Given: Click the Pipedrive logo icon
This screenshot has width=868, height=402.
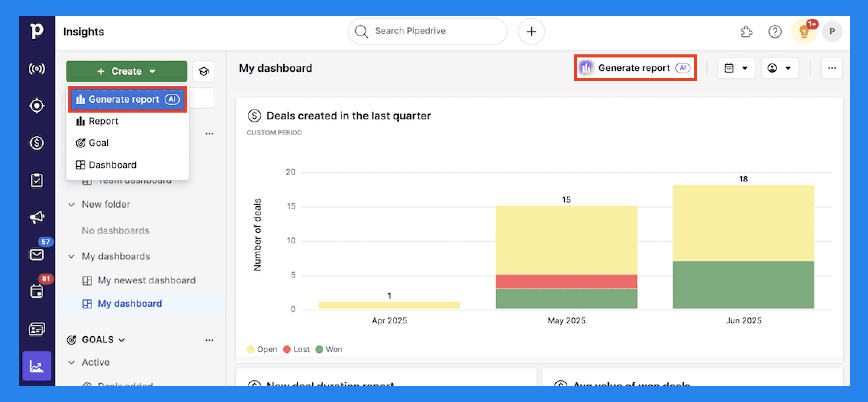Looking at the screenshot, I should point(37,31).
